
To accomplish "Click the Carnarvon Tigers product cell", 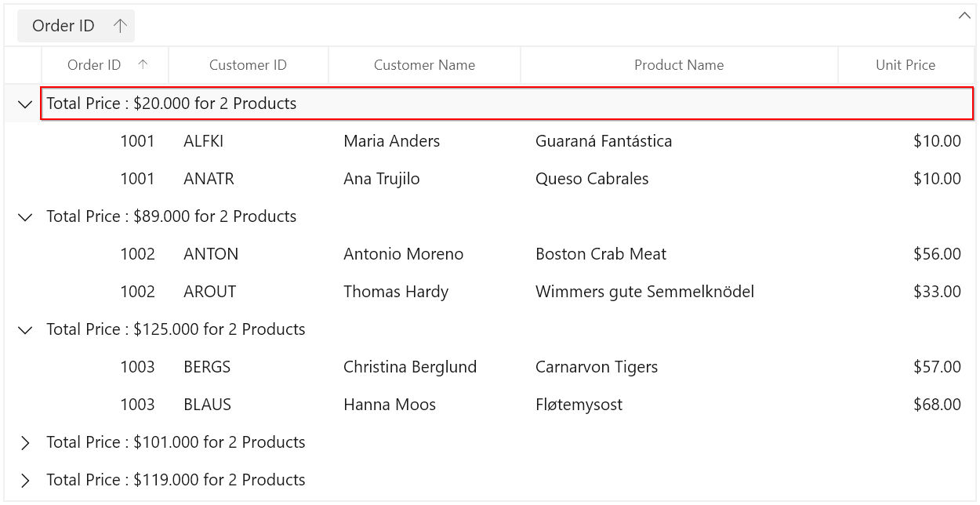I will point(680,367).
